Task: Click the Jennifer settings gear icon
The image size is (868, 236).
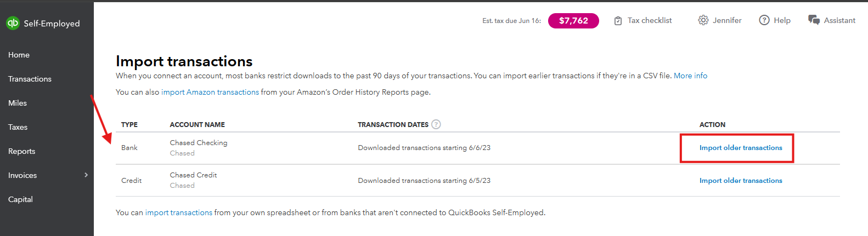Action: tap(703, 20)
